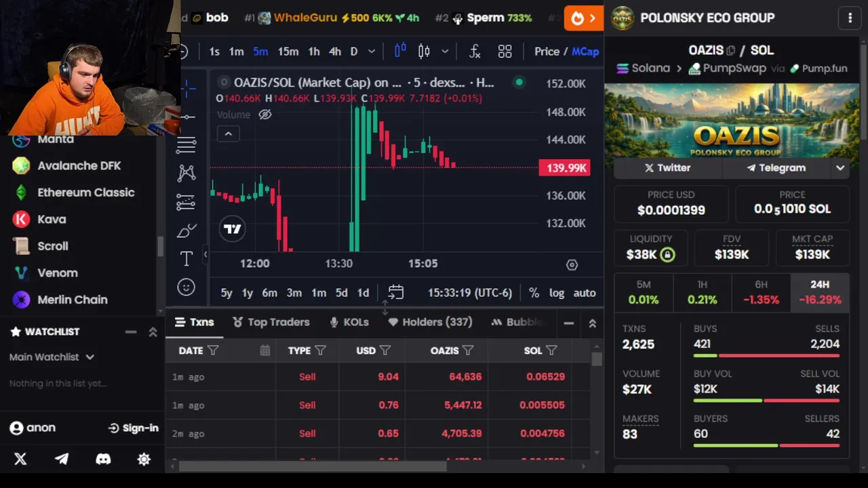This screenshot has height=488, width=868.
Task: Open the Holders (337) tab
Action: point(430,323)
